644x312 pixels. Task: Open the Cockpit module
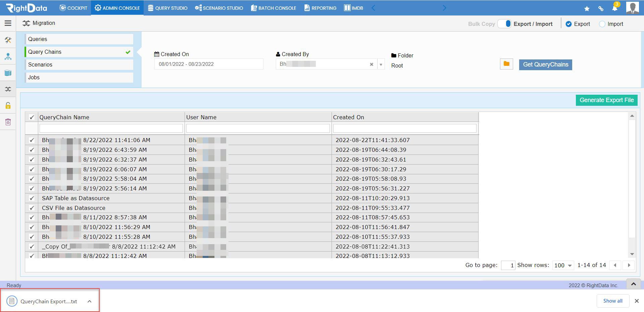pos(73,8)
